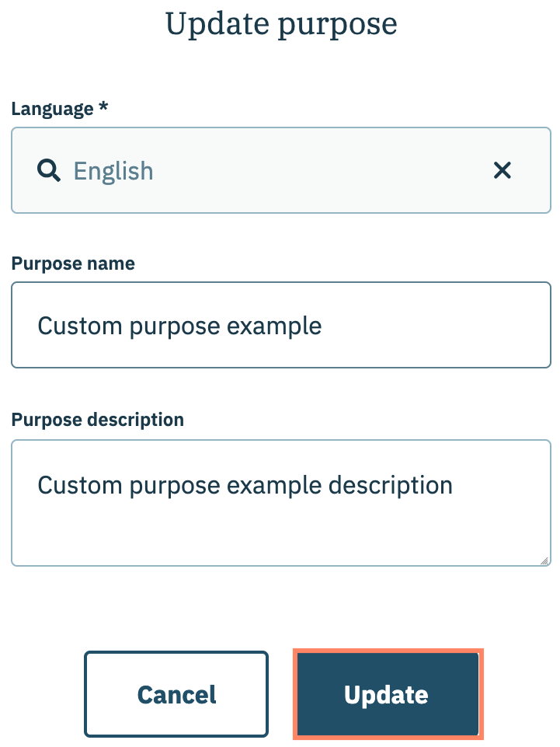This screenshot has height=747, width=560.
Task: Click the text area resize handle
Action: click(544, 560)
